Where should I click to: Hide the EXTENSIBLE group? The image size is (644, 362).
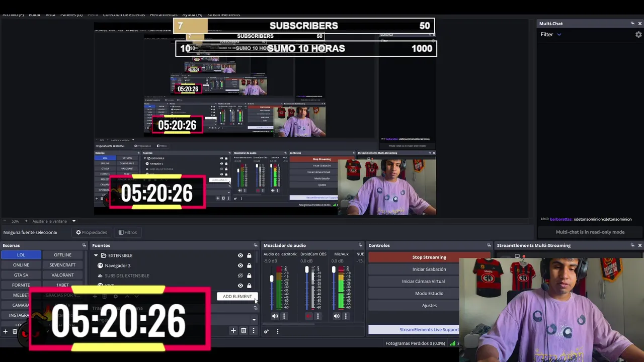(240, 255)
